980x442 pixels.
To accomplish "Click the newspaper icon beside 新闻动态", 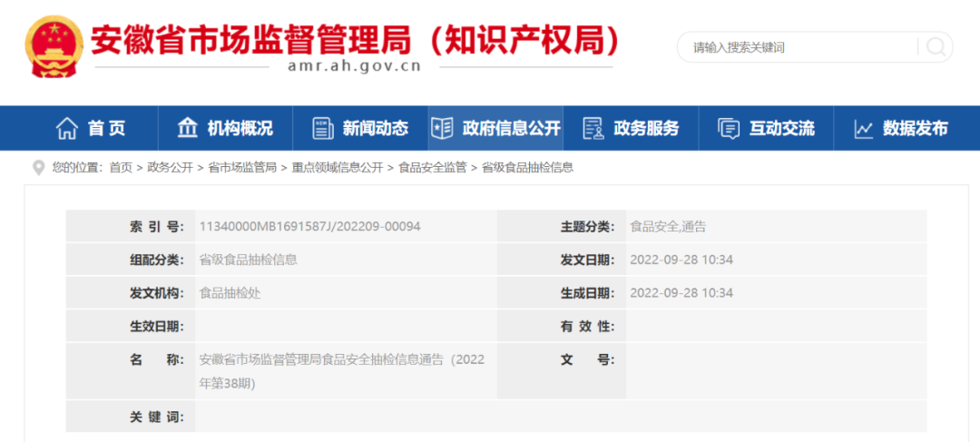I will tap(323, 129).
